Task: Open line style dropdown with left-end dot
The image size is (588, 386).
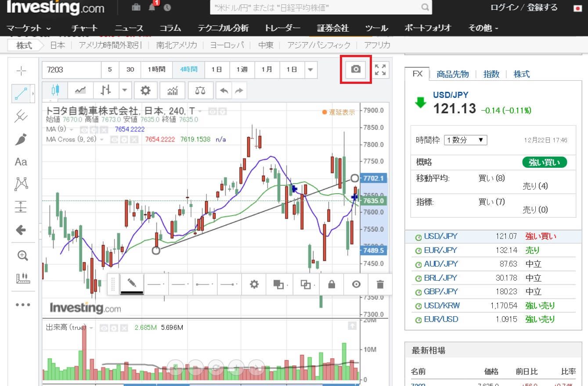Action: [205, 284]
